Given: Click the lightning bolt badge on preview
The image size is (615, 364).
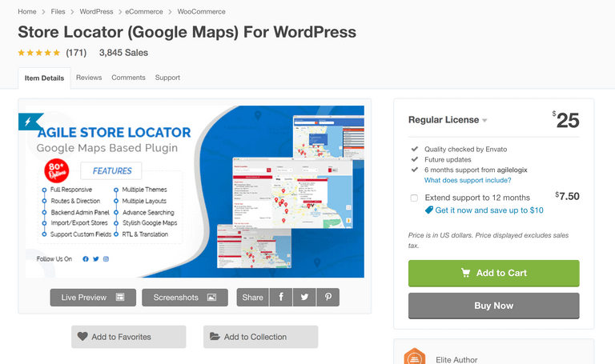Looking at the screenshot, I should (30, 122).
